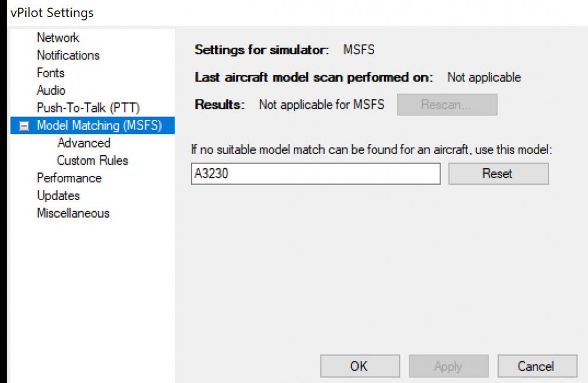The width and height of the screenshot is (588, 383).
Task: Open the Custom Rules sub-item
Action: (92, 161)
